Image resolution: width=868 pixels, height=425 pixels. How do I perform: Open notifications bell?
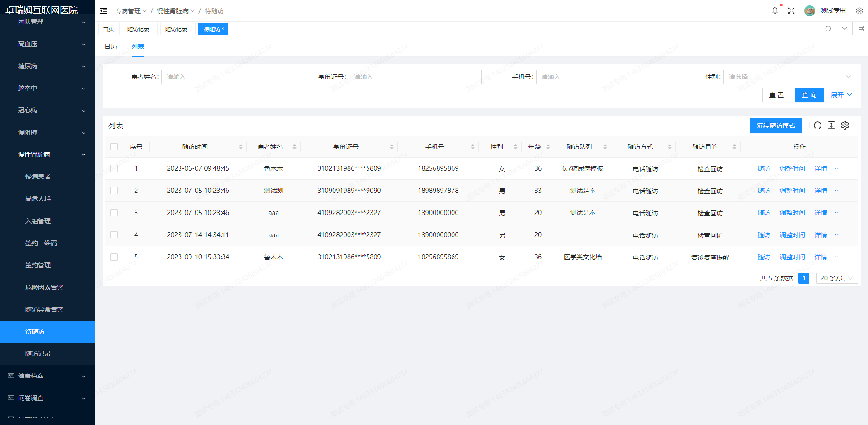775,10
